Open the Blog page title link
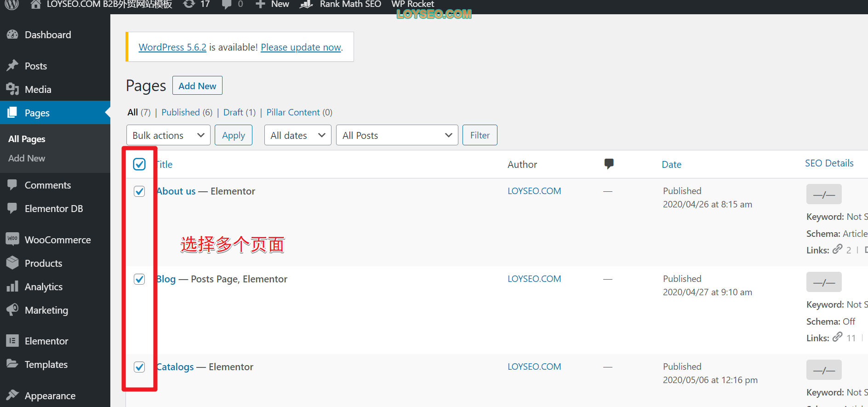868x407 pixels. (x=166, y=279)
